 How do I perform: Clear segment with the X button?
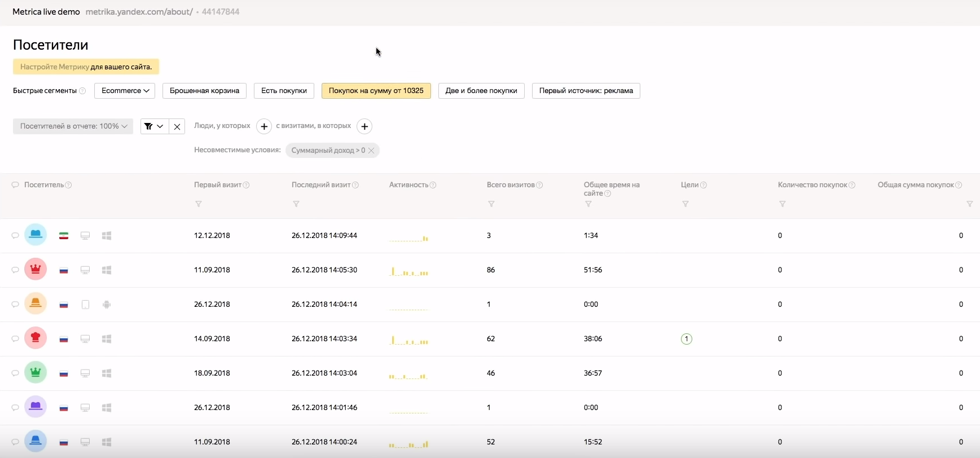[177, 126]
